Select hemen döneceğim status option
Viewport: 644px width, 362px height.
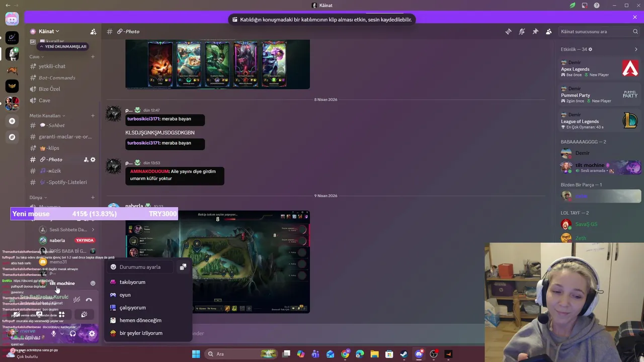tap(148, 320)
